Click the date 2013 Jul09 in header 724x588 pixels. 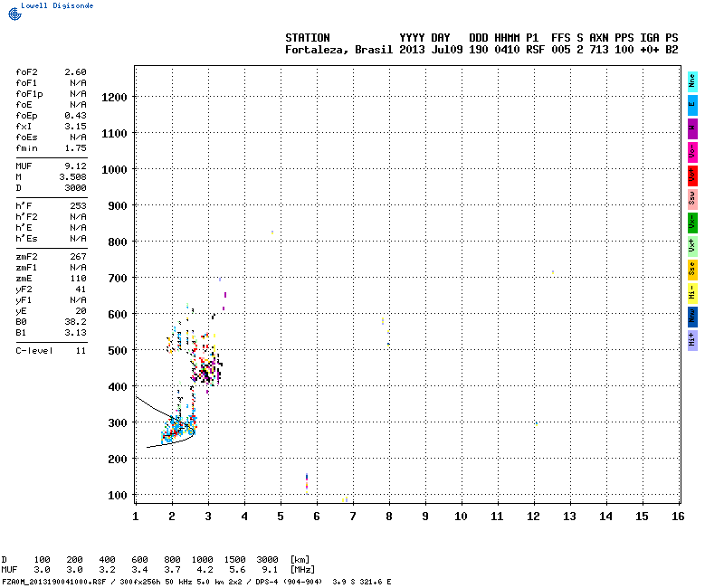click(431, 50)
